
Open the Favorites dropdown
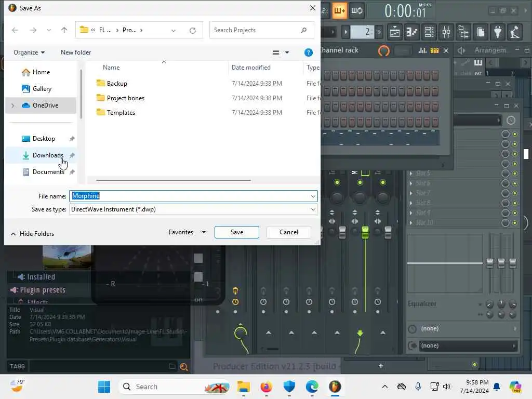187,232
